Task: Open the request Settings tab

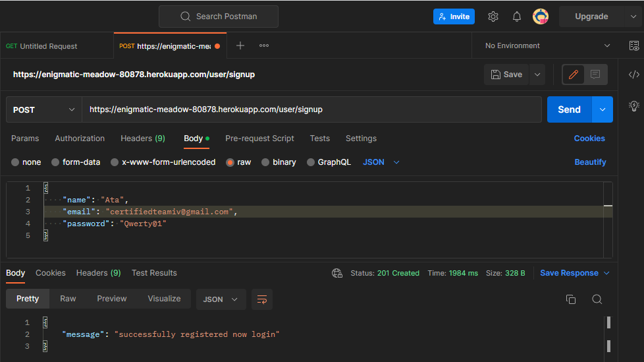Action: coord(361,138)
